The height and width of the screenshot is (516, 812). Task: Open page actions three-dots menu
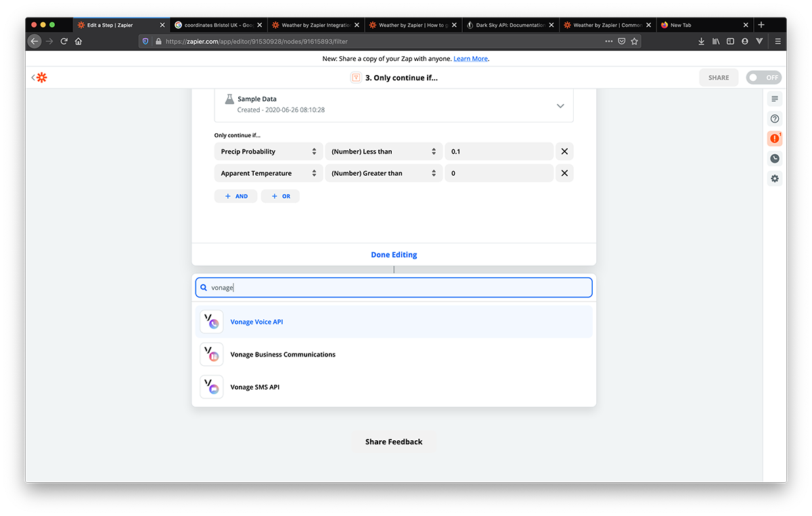[x=609, y=41]
